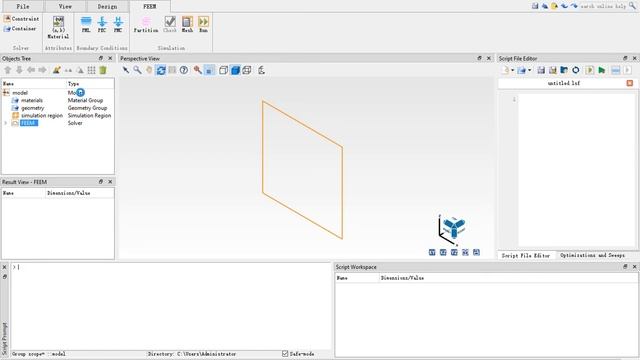Image resolution: width=640 pixels, height=360 pixels.
Task: Click the save icon in top-right quick bar
Action: pos(535,6)
